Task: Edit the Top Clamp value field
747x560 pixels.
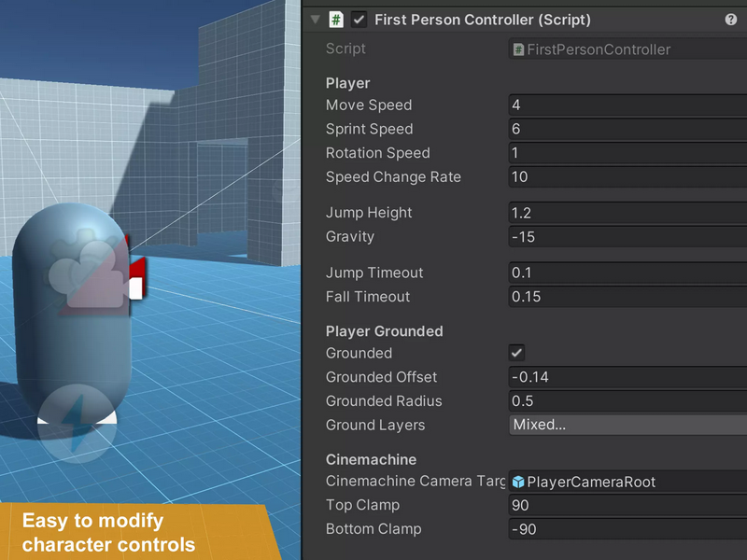Action: tap(627, 505)
